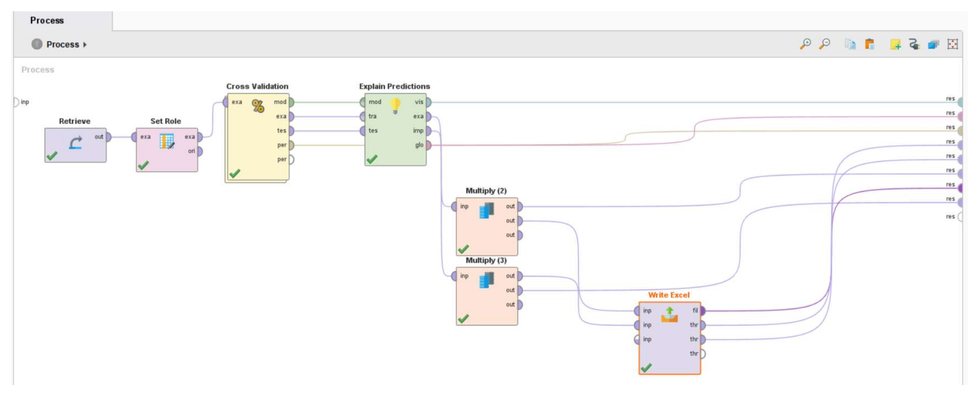
Task: Click the auto-fit process view icon
Action: tap(952, 44)
